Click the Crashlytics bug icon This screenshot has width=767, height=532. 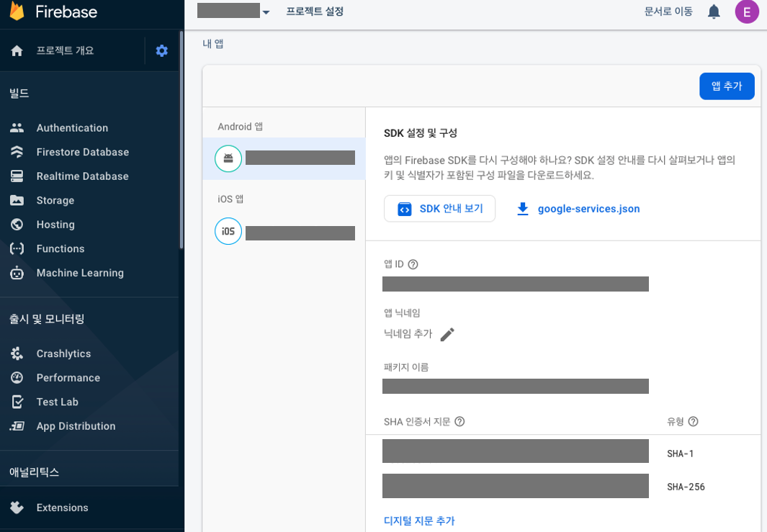(17, 353)
